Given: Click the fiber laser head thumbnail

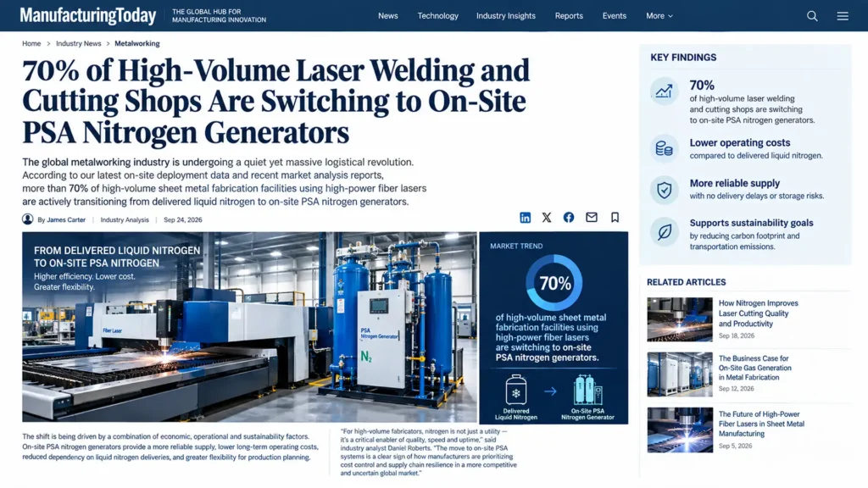Looking at the screenshot, I should (x=680, y=430).
